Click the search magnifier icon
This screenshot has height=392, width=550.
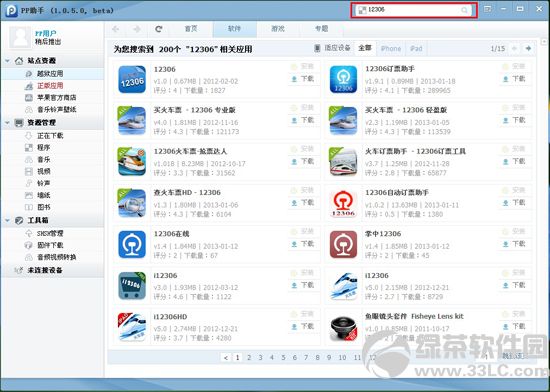point(464,10)
